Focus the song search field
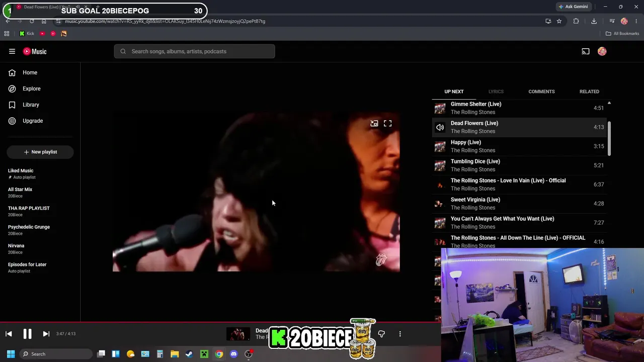Viewport: 644px width, 362px height. point(194,51)
